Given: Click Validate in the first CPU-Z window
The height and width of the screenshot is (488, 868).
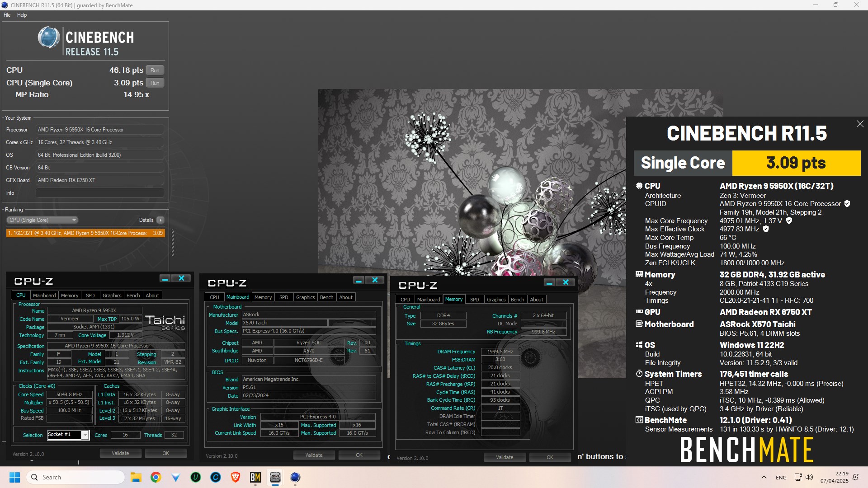Looking at the screenshot, I should [120, 453].
